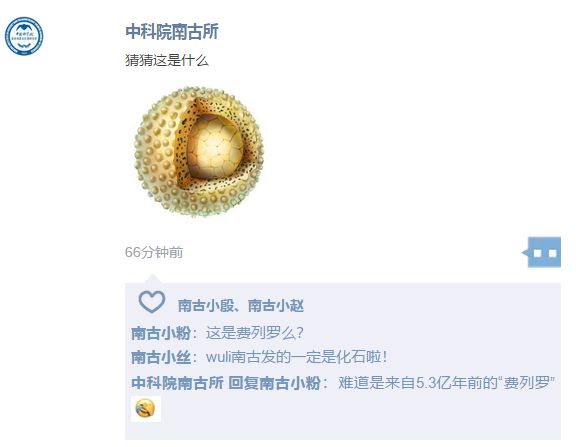
Task: Click the inner yellow core of the fossil picture
Action: (x=215, y=147)
